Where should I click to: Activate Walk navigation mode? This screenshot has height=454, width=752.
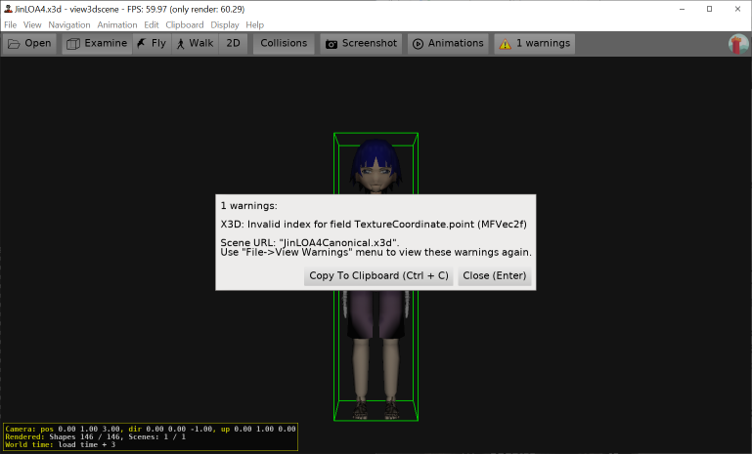194,44
